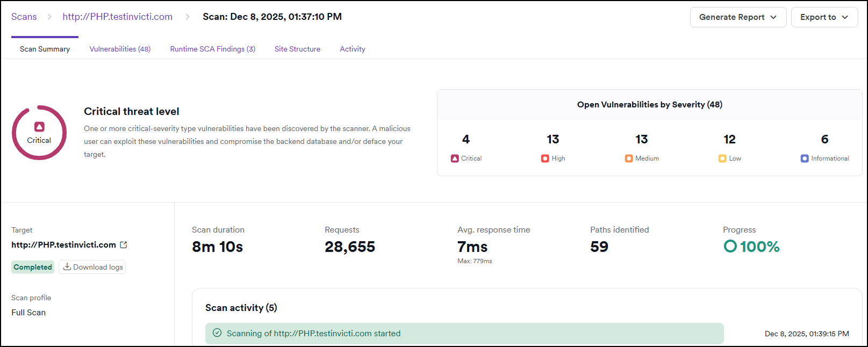Click target link http://PHP.testinvicti.com
This screenshot has height=347, width=868.
click(63, 245)
